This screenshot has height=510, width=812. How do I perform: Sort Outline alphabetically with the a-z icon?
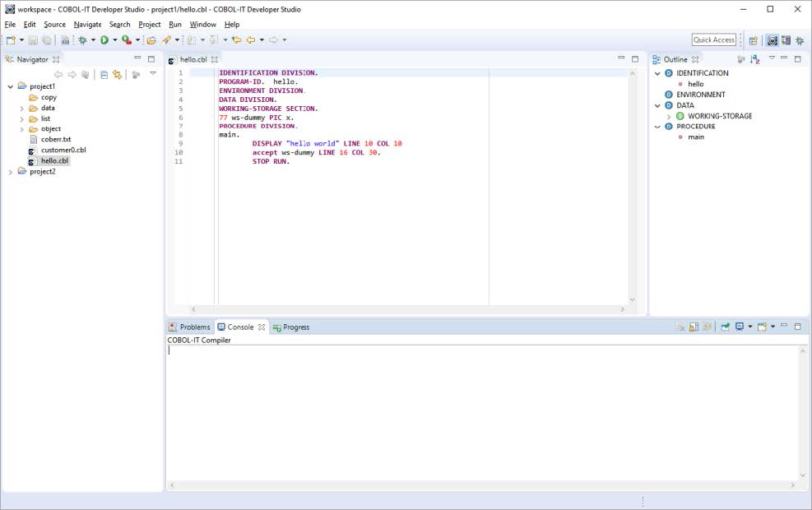[x=755, y=59]
